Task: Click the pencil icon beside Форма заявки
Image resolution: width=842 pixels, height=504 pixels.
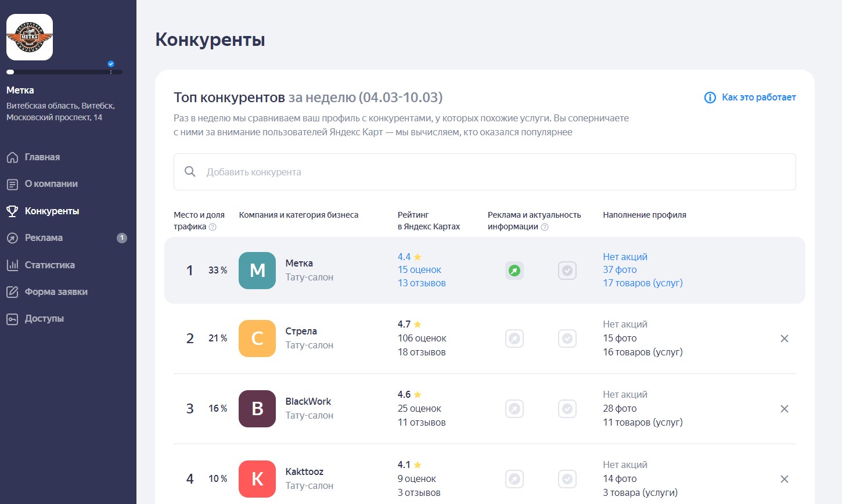Action: pyautogui.click(x=12, y=292)
